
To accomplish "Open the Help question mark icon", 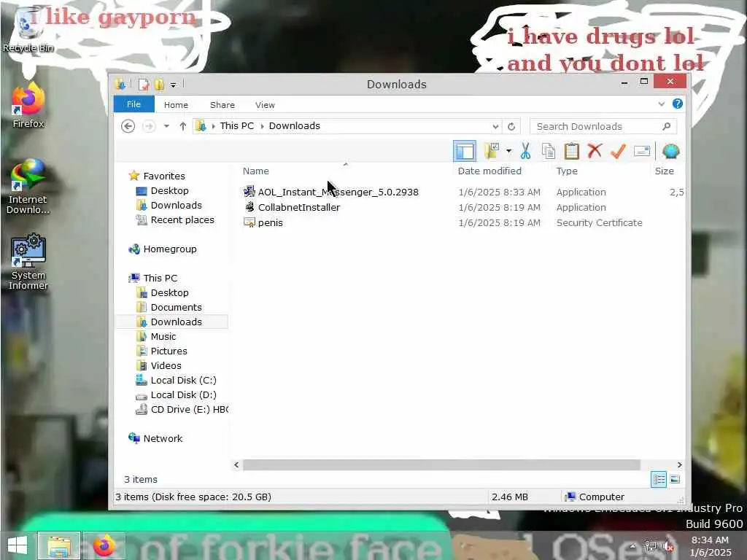I will 678,104.
